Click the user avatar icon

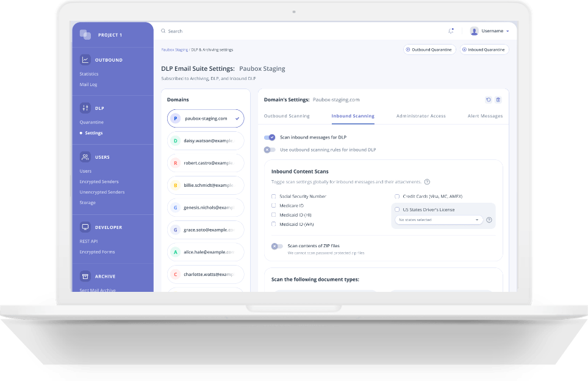pos(474,31)
